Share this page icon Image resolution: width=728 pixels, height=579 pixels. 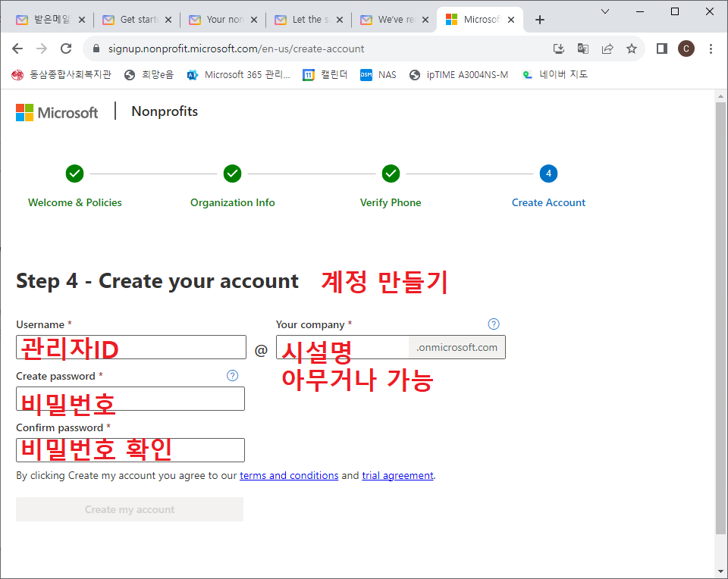[607, 49]
